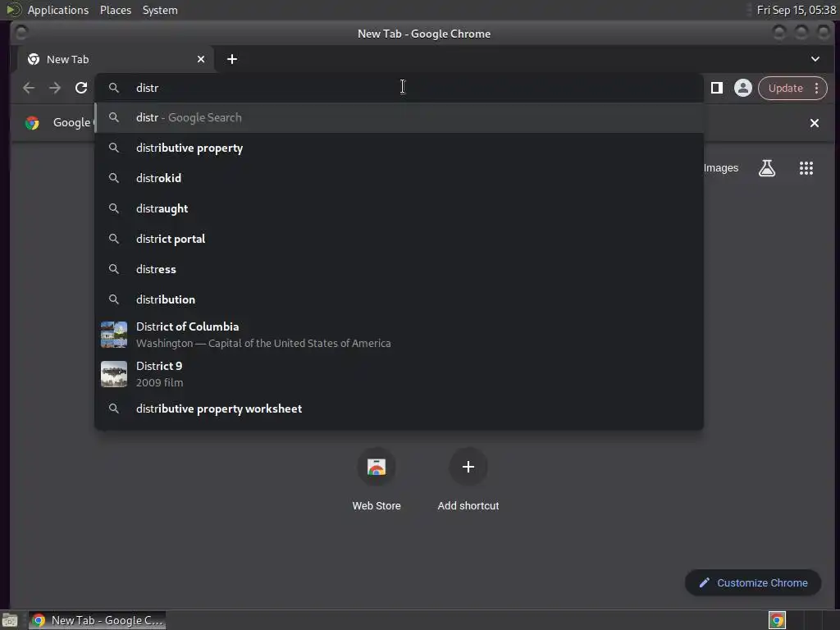Screen dimensions: 840x630
Task: Open the Images link
Action: pyautogui.click(x=720, y=168)
